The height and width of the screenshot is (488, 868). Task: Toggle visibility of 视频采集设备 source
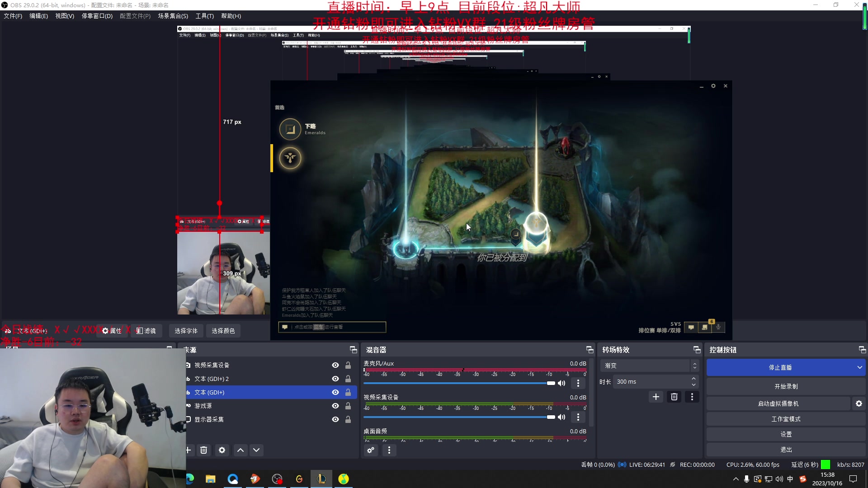335,365
